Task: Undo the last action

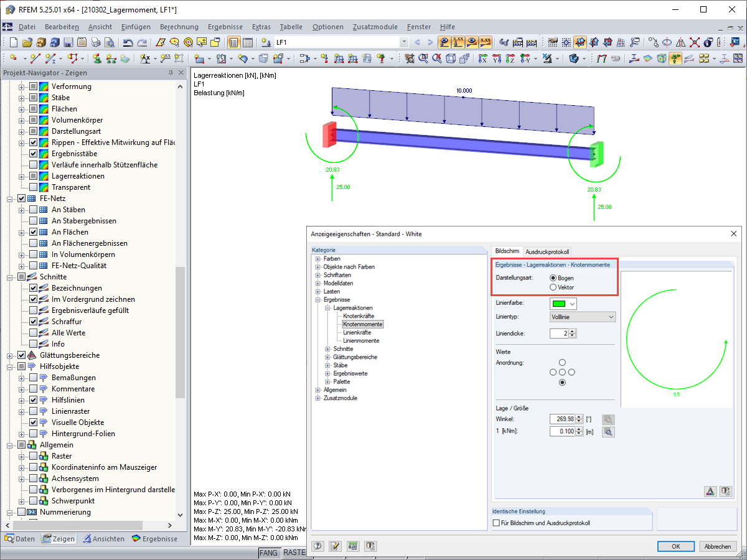Action: 128,42
